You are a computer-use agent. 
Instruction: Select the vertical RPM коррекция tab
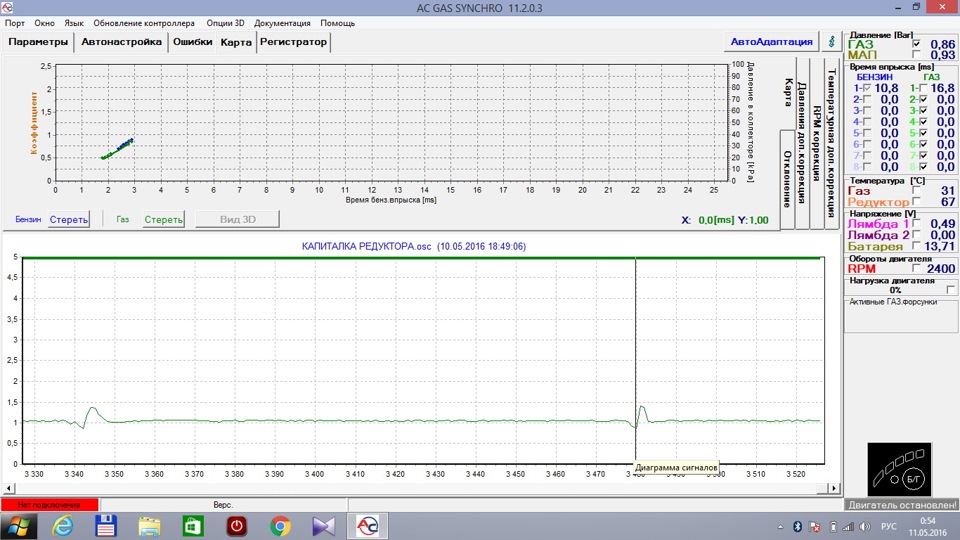point(817,143)
